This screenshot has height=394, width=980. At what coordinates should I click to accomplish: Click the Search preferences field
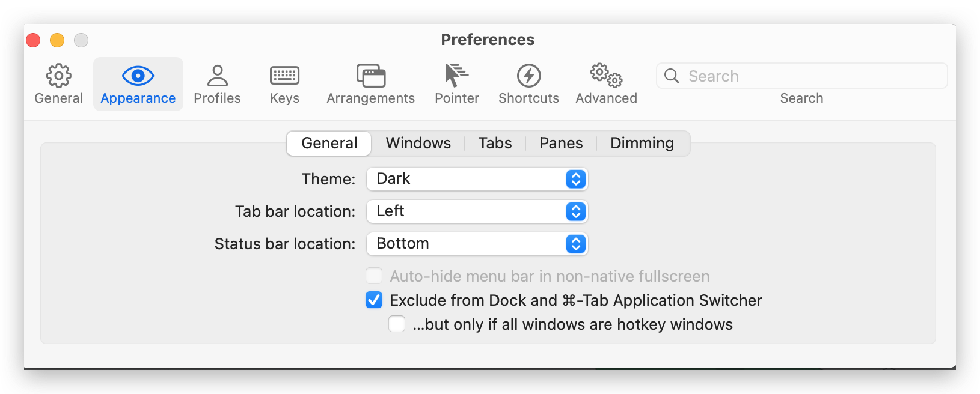pyautogui.click(x=812, y=76)
